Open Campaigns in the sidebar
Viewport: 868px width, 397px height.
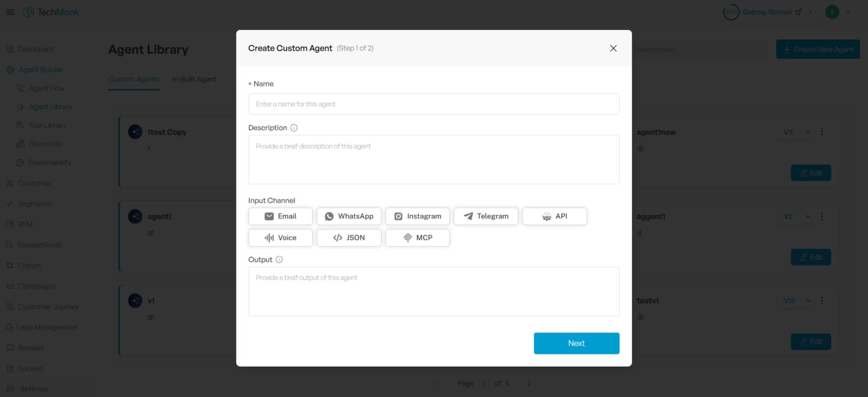click(x=31, y=286)
